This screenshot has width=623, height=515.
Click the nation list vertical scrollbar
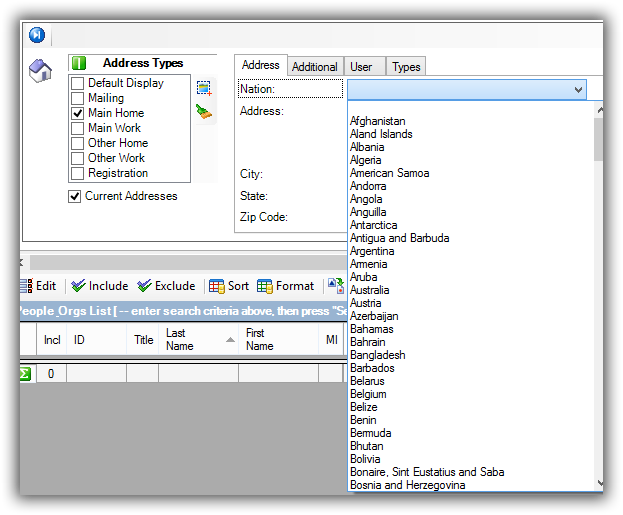click(598, 300)
